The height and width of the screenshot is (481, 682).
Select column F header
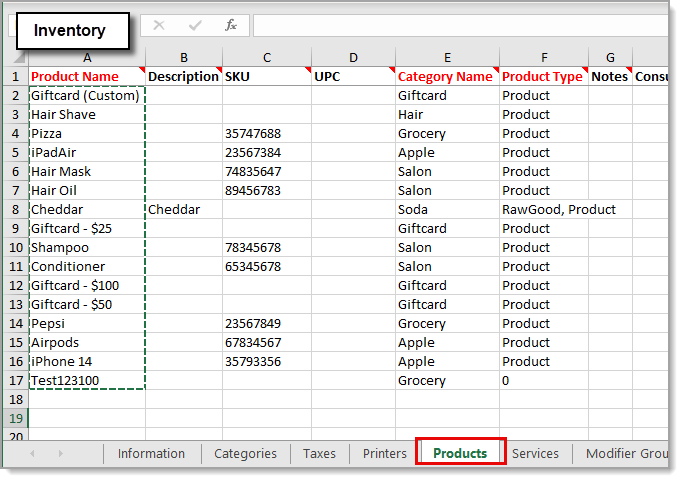(x=544, y=57)
